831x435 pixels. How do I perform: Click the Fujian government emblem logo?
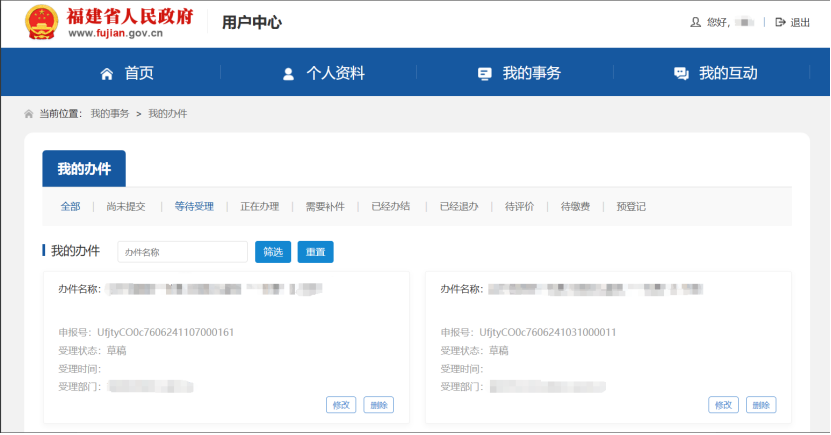click(41, 22)
